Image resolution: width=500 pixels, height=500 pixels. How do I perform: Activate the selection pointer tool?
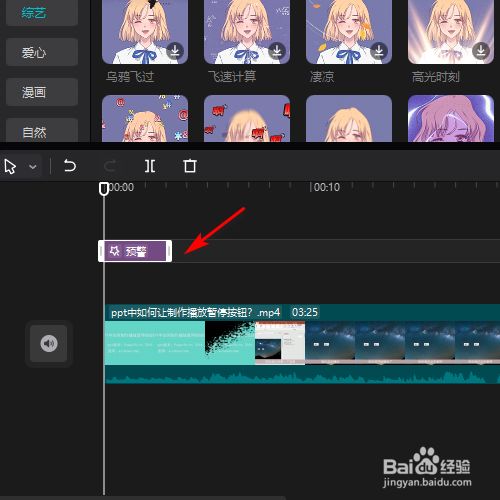pos(10,166)
